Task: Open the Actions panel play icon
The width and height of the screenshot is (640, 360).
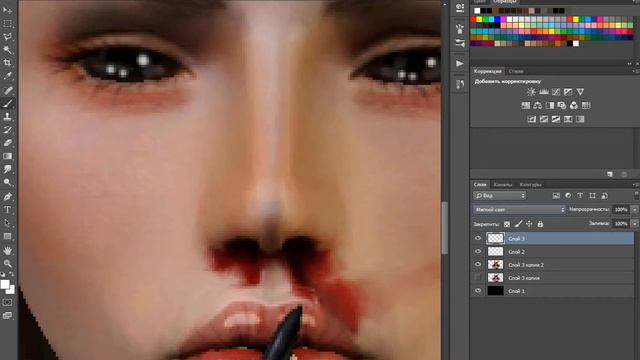Action: [460, 64]
